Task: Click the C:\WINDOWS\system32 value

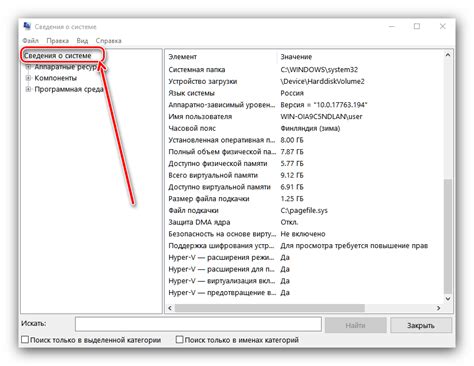Action: tap(319, 70)
